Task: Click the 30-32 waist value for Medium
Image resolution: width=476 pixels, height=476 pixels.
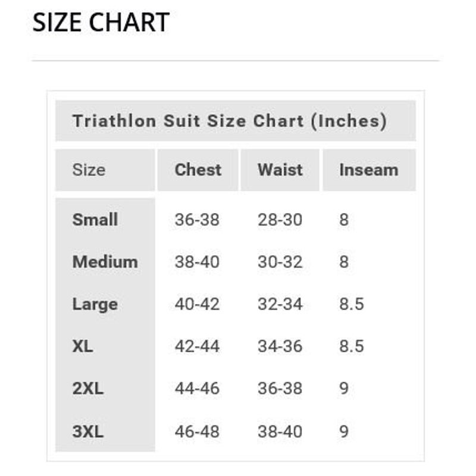Action: [280, 262]
